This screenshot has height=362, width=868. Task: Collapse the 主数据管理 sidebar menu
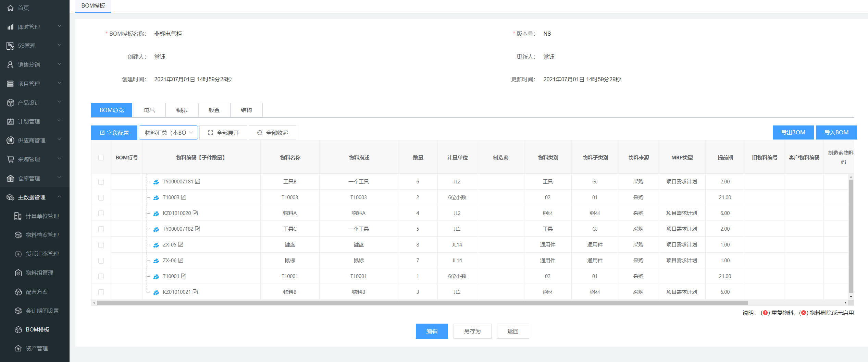[59, 197]
